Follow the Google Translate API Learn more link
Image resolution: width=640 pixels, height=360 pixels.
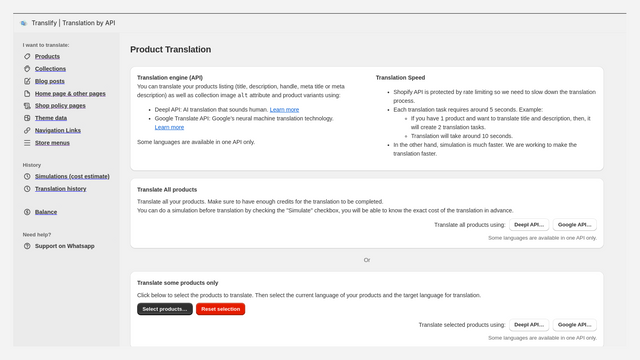(169, 127)
